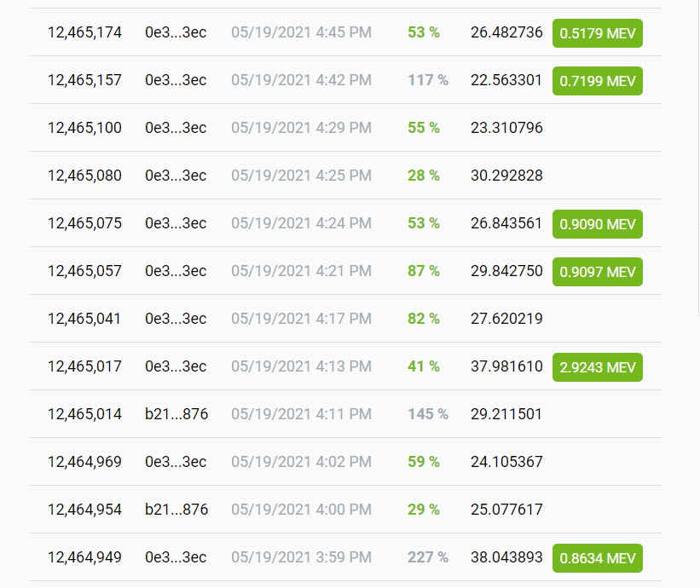Viewport: 700px width, 588px height.
Task: Click the 0.7199 MEV badge
Action: (x=597, y=81)
